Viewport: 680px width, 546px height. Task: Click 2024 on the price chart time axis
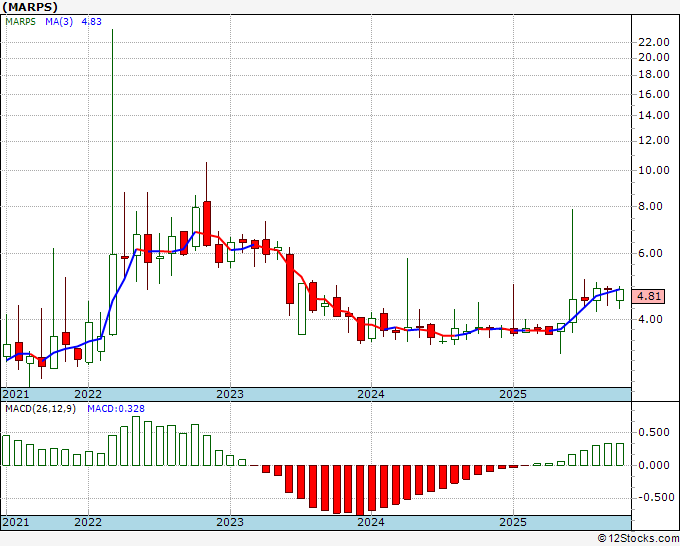pos(371,394)
